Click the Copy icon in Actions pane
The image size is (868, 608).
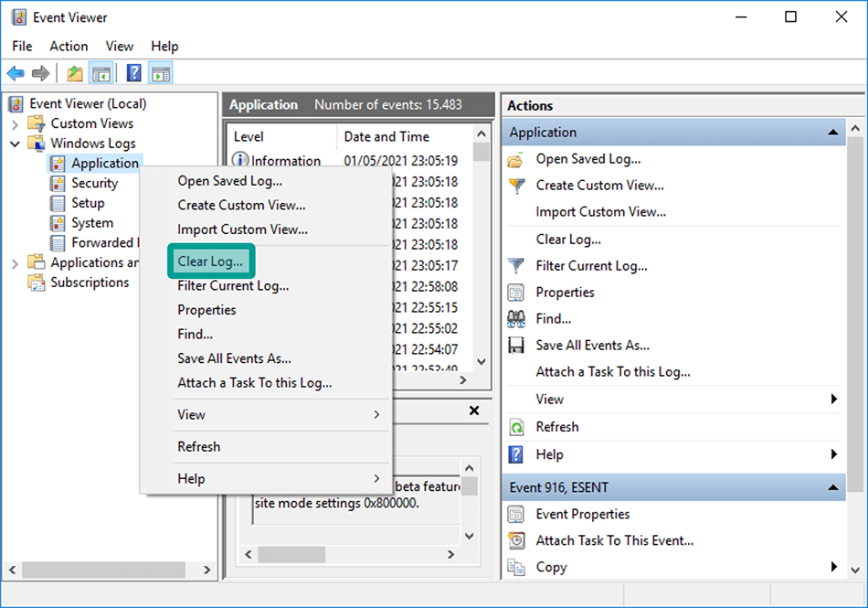click(x=516, y=568)
